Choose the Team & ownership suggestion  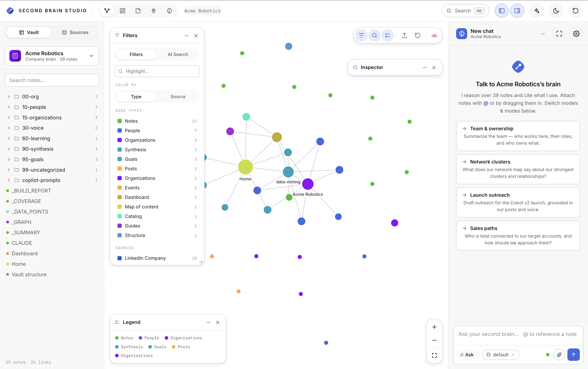pos(518,136)
